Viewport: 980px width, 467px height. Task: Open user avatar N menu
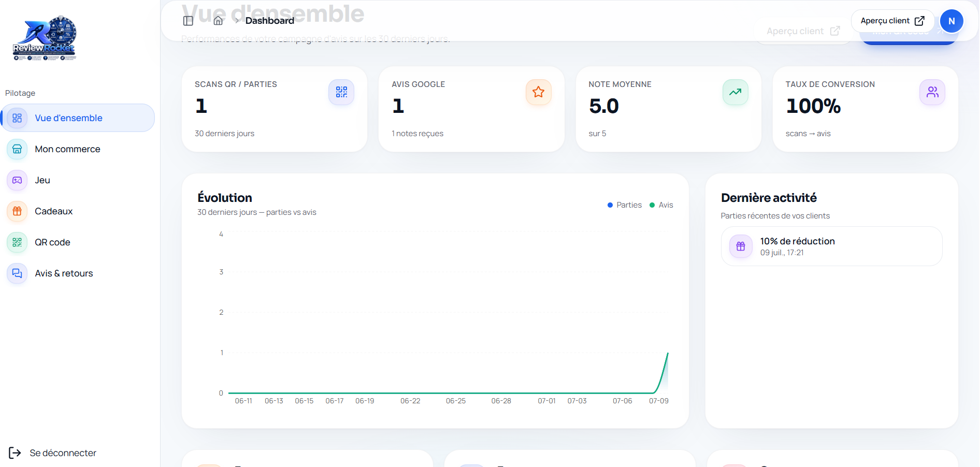952,21
